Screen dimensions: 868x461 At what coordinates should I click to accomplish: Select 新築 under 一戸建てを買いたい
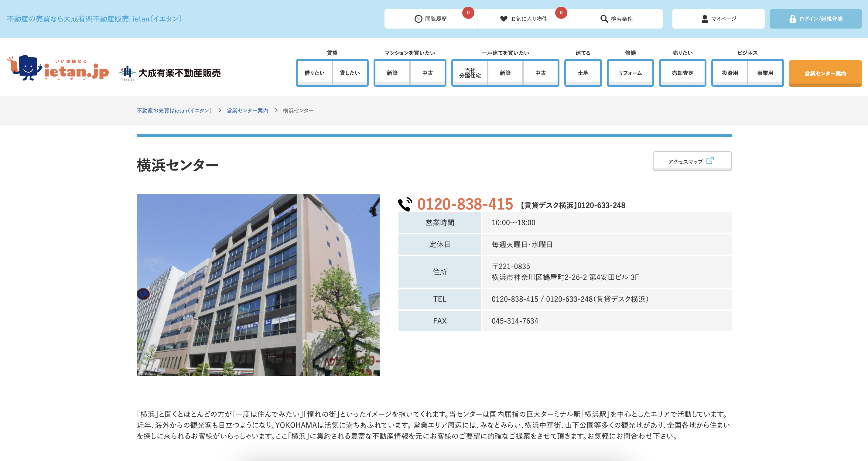[505, 73]
